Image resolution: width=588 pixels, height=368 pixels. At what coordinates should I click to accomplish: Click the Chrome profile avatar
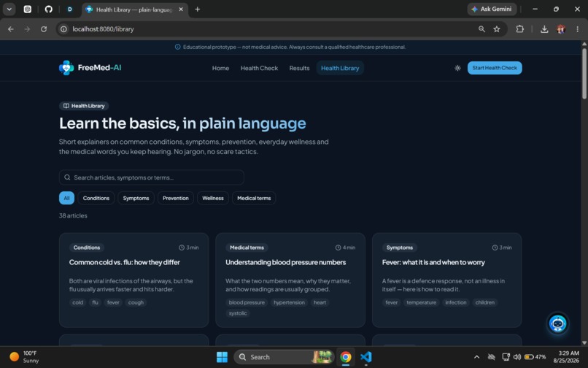tap(561, 29)
